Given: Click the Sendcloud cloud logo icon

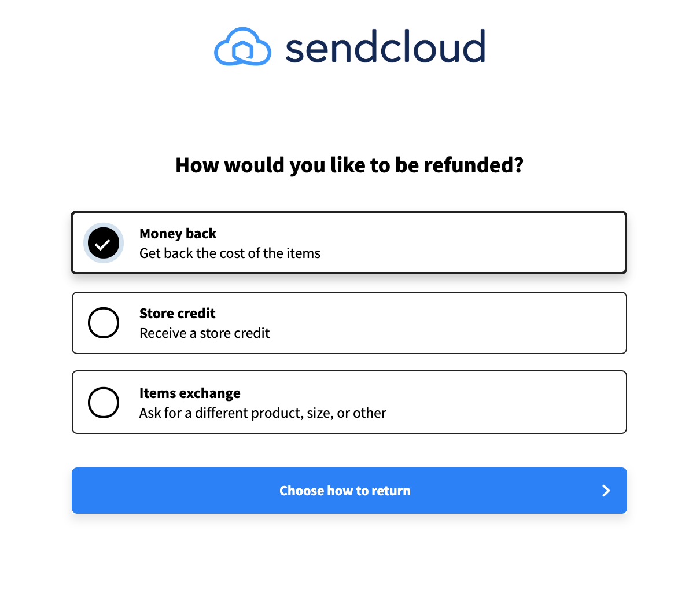Looking at the screenshot, I should click(242, 46).
